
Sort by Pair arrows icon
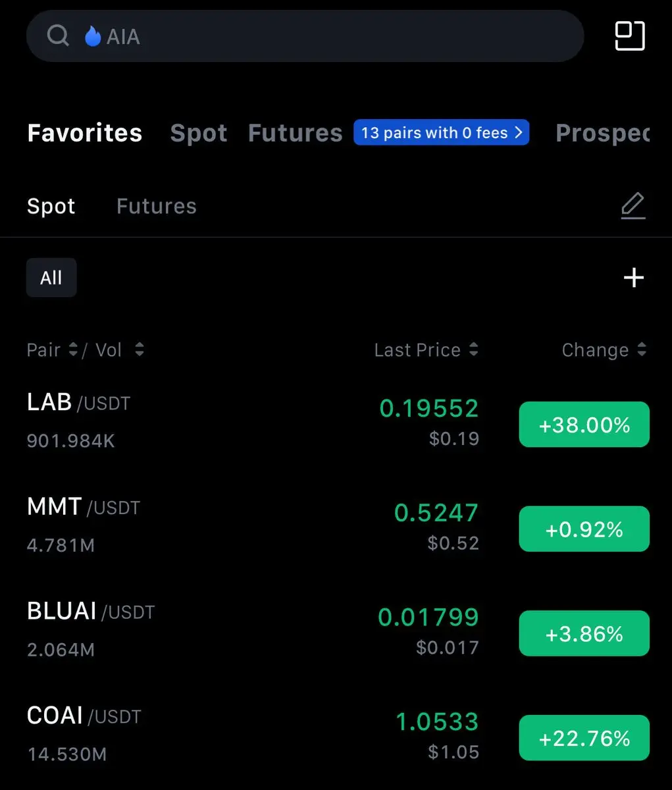(x=73, y=350)
